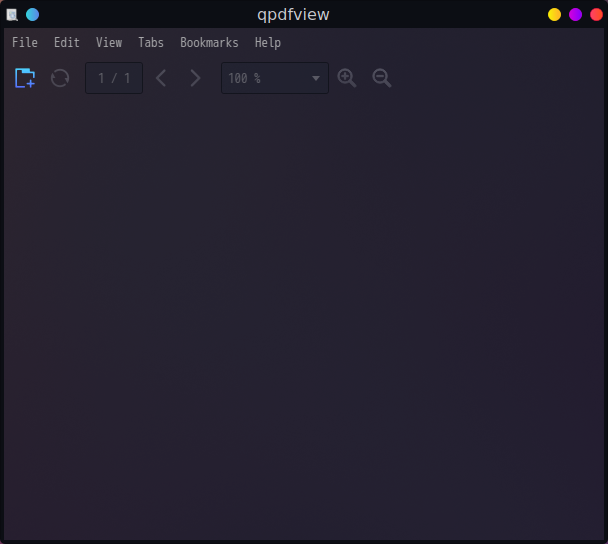
Task: Open the Edit menu
Action: pos(67,42)
